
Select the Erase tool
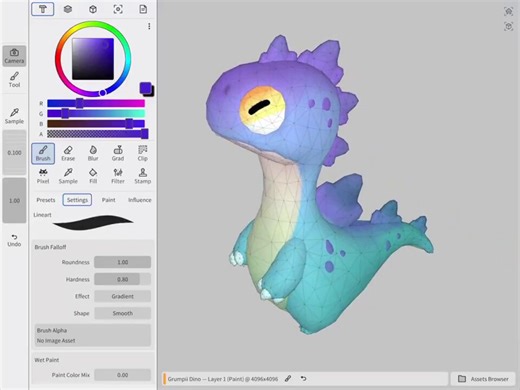click(x=68, y=153)
